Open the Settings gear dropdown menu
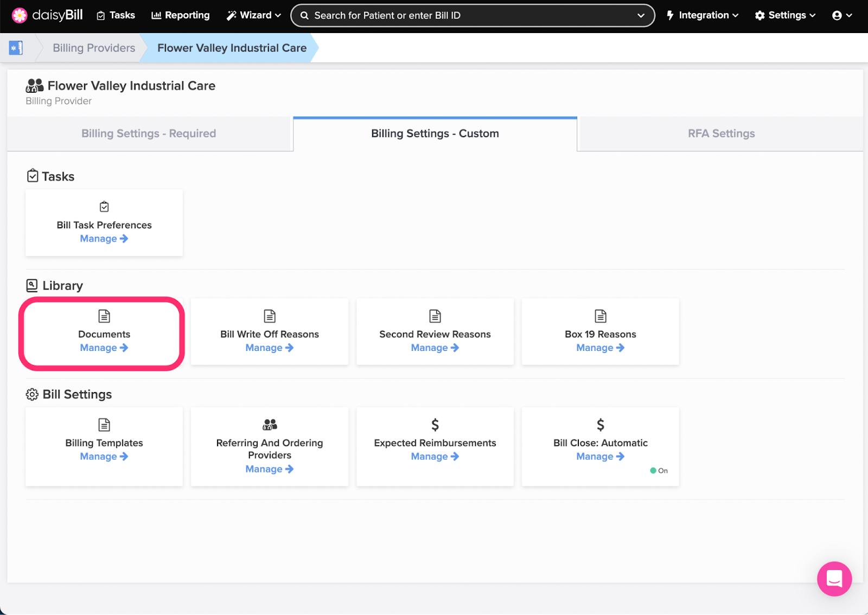868x615 pixels. click(x=785, y=15)
